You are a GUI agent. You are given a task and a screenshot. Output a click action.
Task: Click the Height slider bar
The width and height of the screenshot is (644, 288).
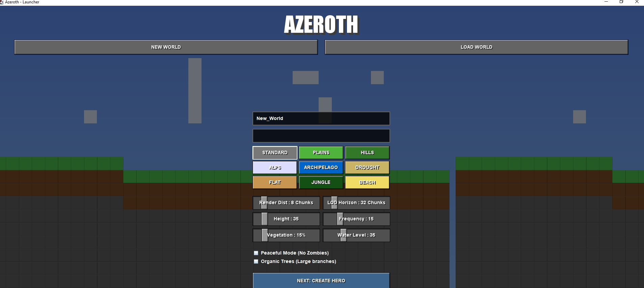tap(286, 219)
